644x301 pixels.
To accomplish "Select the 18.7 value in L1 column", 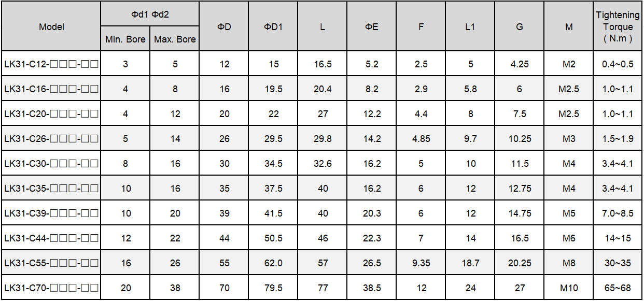I will 470,263.
